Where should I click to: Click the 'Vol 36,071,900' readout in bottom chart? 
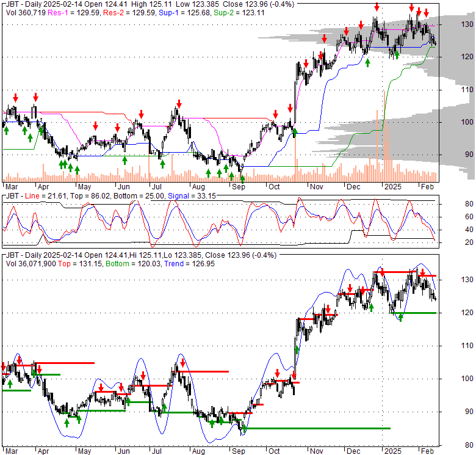tap(31, 264)
